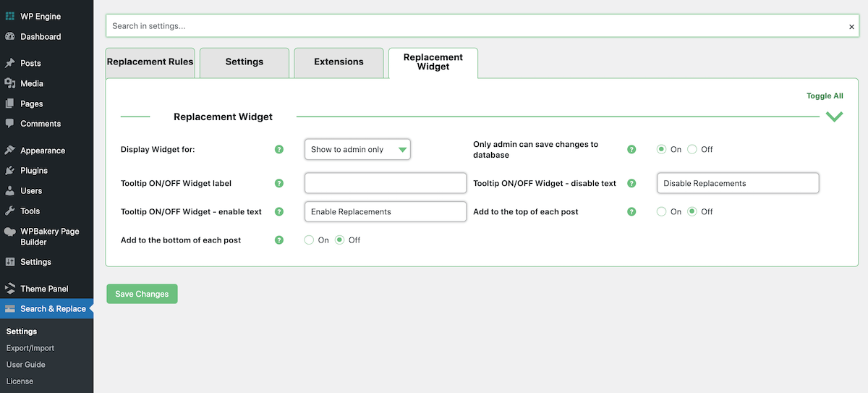868x393 pixels.
Task: Select the Replacement Widget tab
Action: click(x=433, y=62)
